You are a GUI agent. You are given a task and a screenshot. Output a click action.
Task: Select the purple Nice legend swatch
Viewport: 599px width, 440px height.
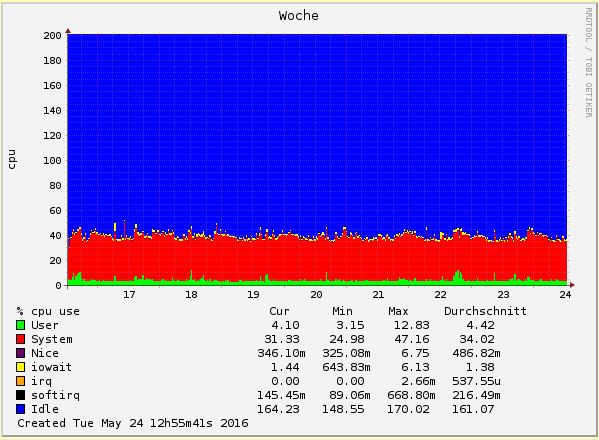(21, 353)
